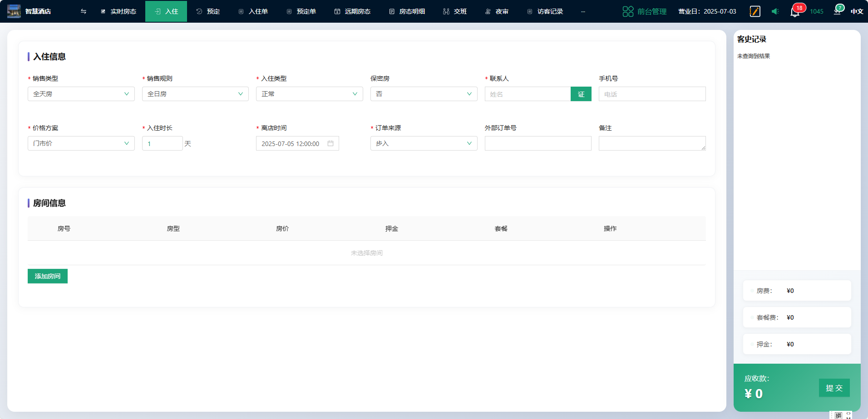Image resolution: width=868 pixels, height=419 pixels.
Task: Click the 入住时长 days input
Action: pyautogui.click(x=163, y=143)
